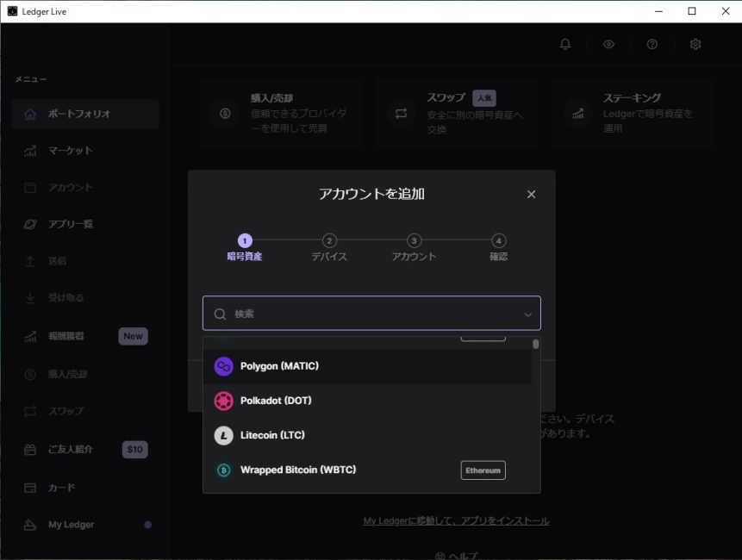The width and height of the screenshot is (742, 560).
Task: Click the asset list scrollbar thumb
Action: 536,344
